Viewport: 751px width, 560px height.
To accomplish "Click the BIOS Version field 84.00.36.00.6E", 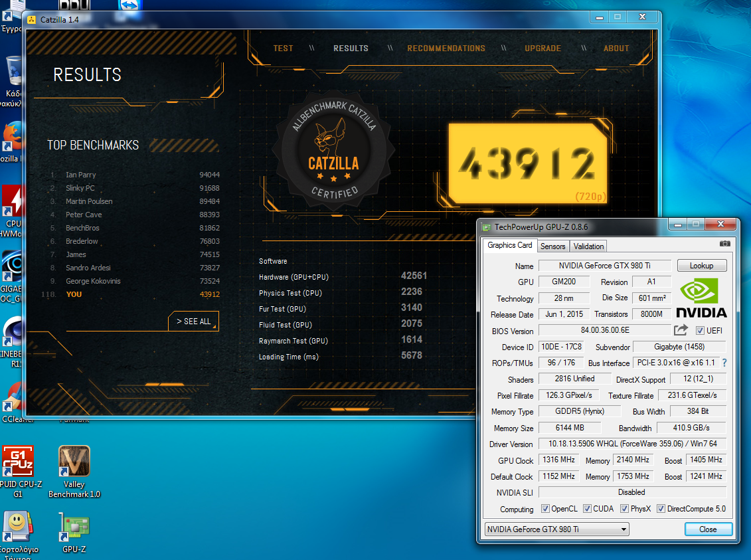I will coord(605,330).
